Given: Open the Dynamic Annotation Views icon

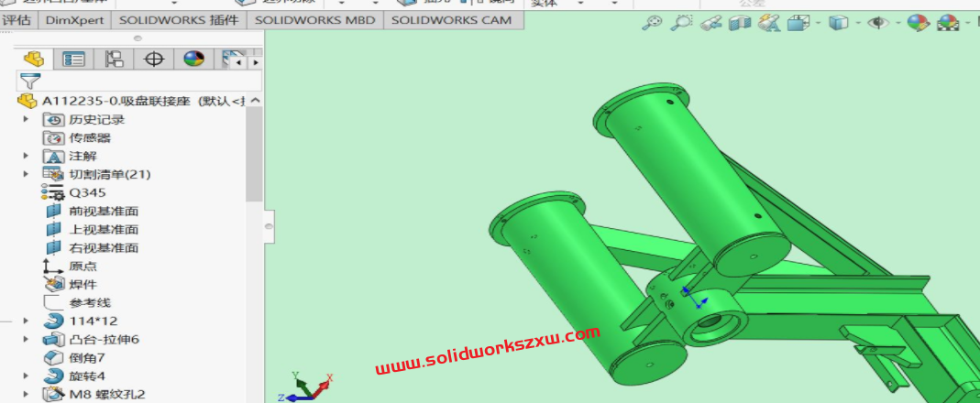Looking at the screenshot, I should click(x=769, y=24).
